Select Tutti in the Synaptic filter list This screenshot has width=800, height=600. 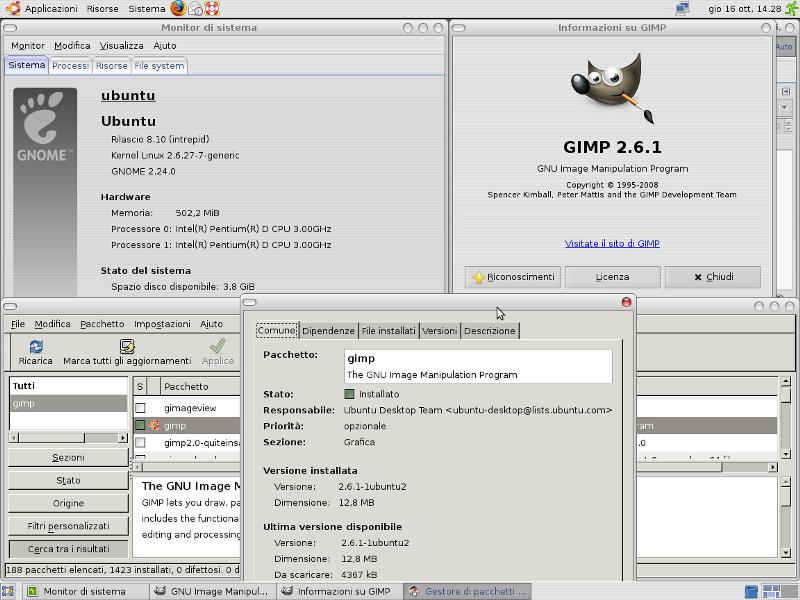click(68, 386)
